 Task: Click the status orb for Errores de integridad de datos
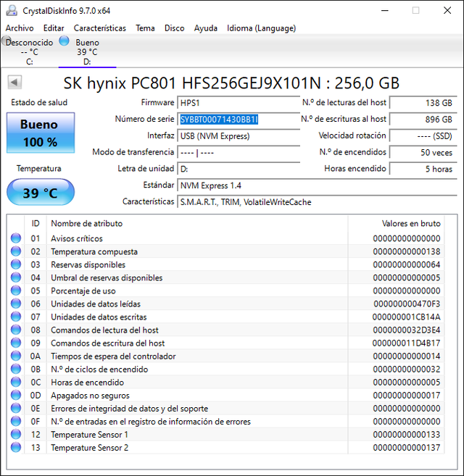(x=16, y=408)
